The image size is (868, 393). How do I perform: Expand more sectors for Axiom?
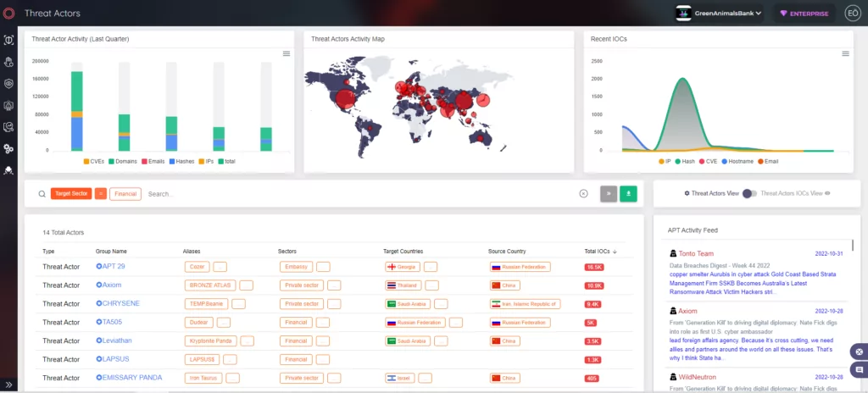[334, 285]
